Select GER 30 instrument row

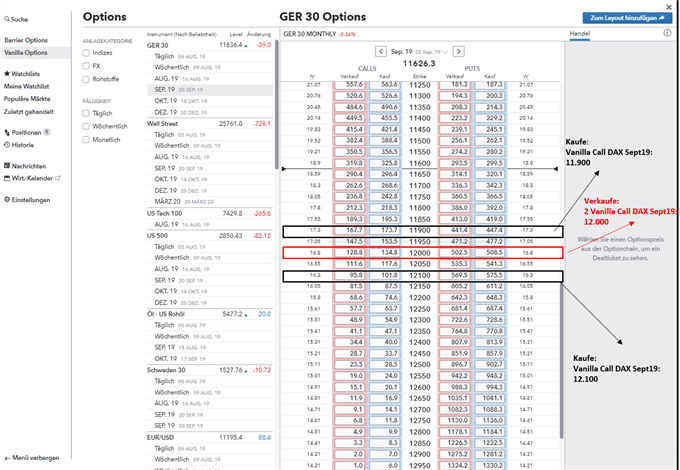(x=209, y=45)
